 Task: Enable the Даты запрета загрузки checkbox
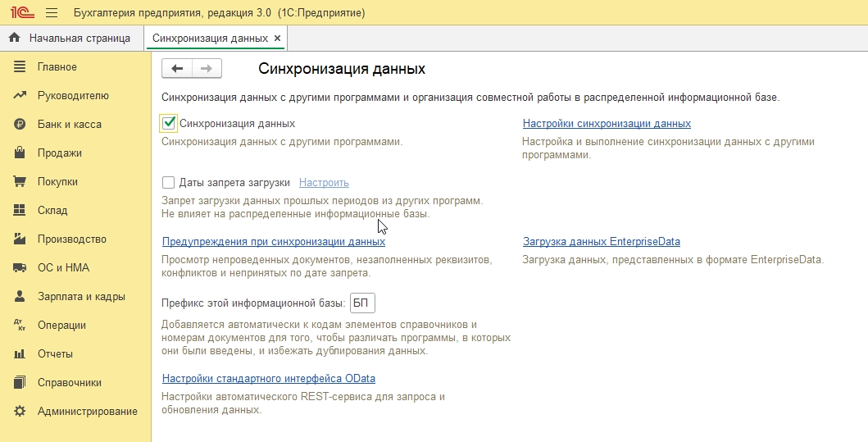(x=169, y=183)
